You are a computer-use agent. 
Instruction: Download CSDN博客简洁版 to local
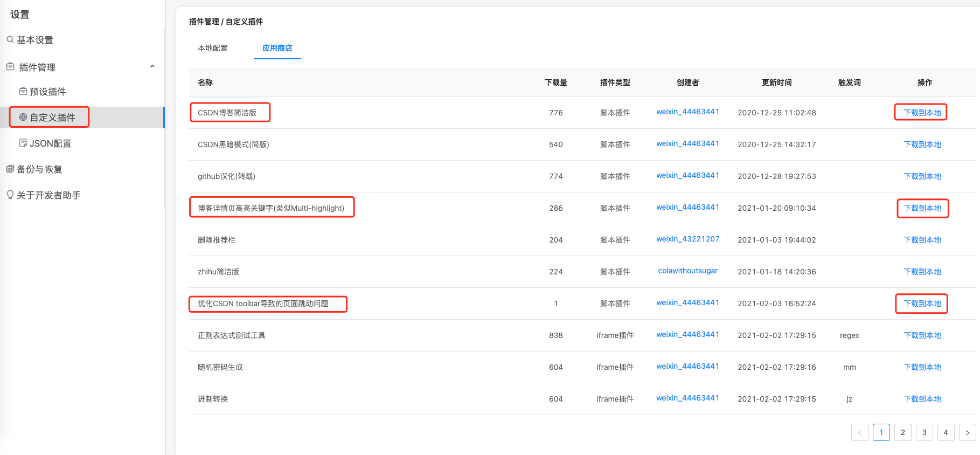(922, 113)
